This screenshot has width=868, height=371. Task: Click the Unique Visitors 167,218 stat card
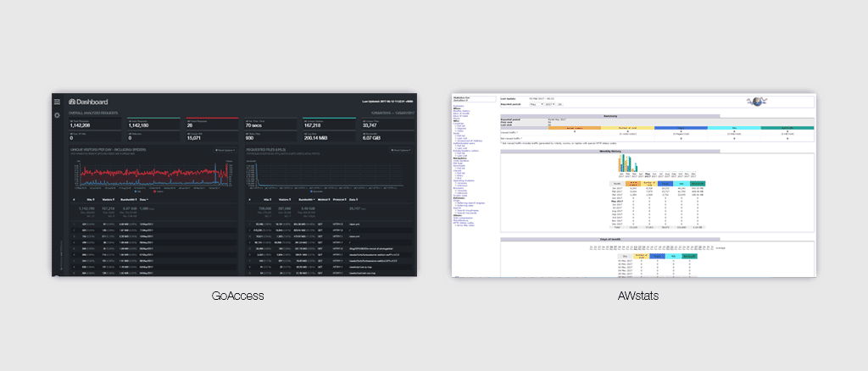[327, 124]
